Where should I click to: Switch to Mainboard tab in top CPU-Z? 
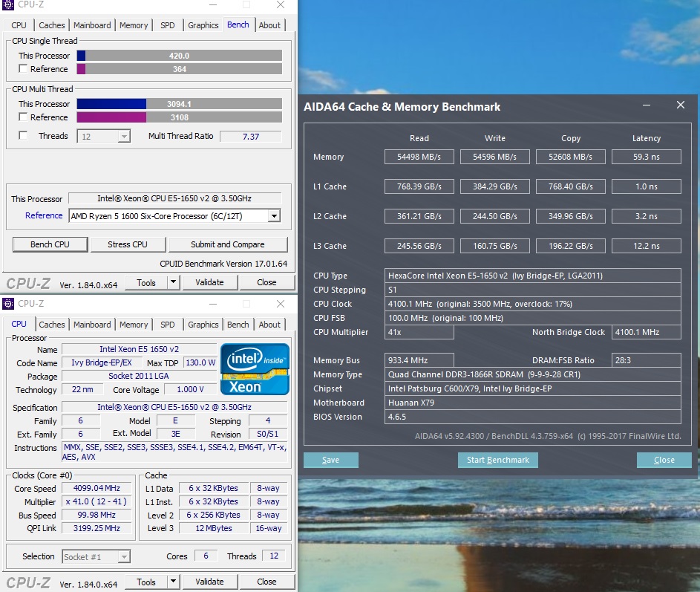pos(92,25)
